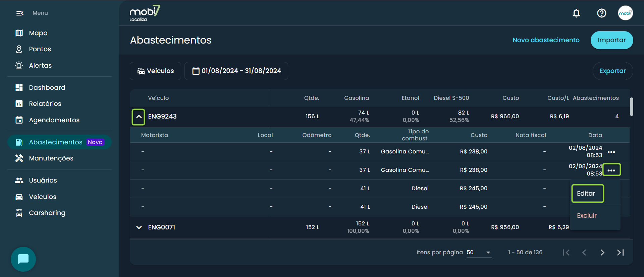The width and height of the screenshot is (644, 277).
Task: Go to Manutenções in sidebar
Action: 51,158
